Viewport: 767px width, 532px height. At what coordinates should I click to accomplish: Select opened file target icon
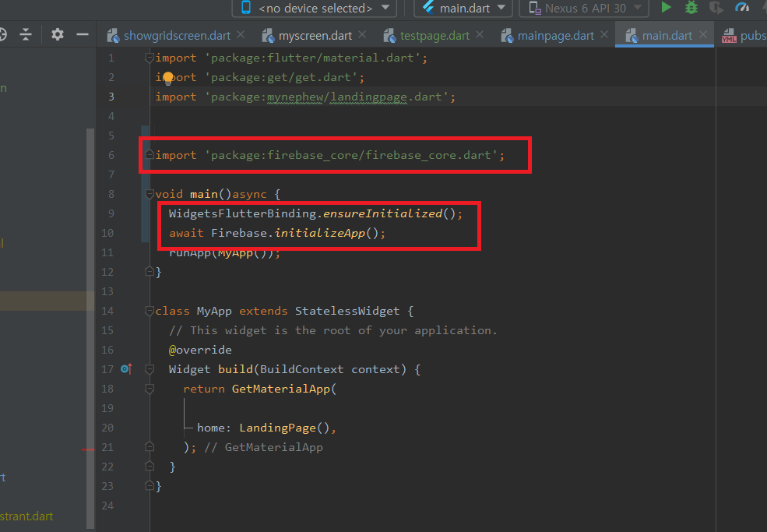[x=2, y=34]
